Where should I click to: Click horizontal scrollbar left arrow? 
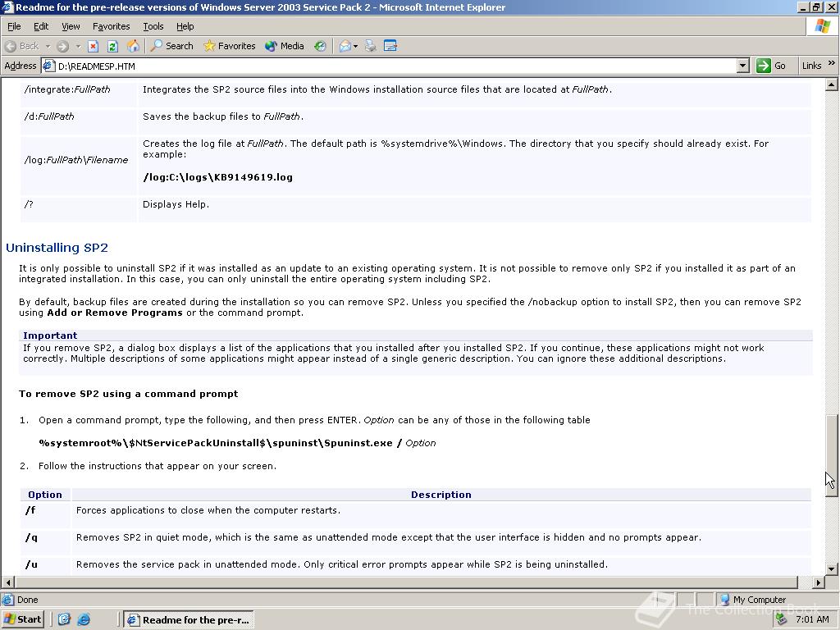tap(7, 582)
